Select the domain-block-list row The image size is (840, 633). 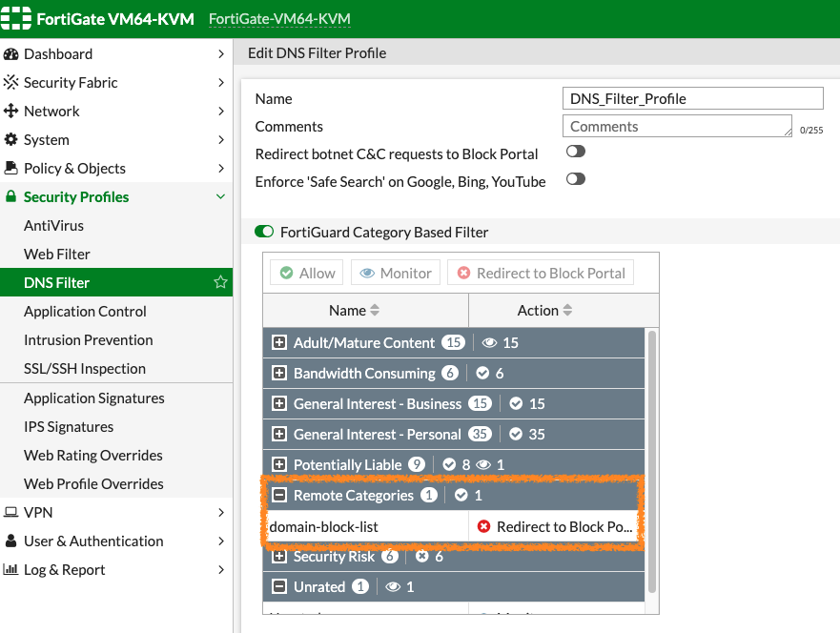pos(453,527)
